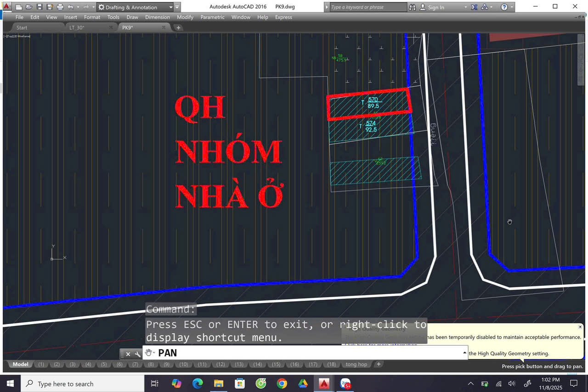Launch AutoCAD application menu red A icon
588x392 pixels.
click(6, 6)
